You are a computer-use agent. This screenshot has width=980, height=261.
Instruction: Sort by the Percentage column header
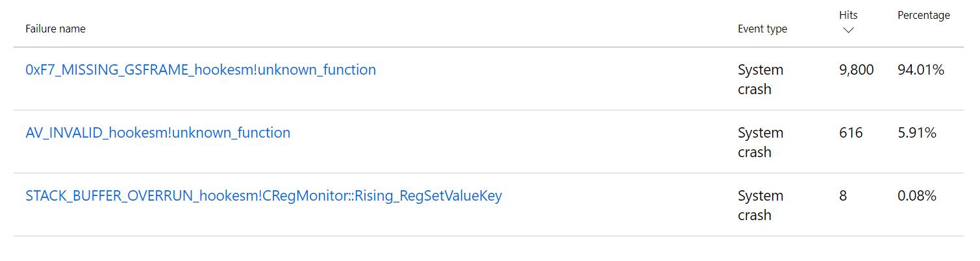923,15
